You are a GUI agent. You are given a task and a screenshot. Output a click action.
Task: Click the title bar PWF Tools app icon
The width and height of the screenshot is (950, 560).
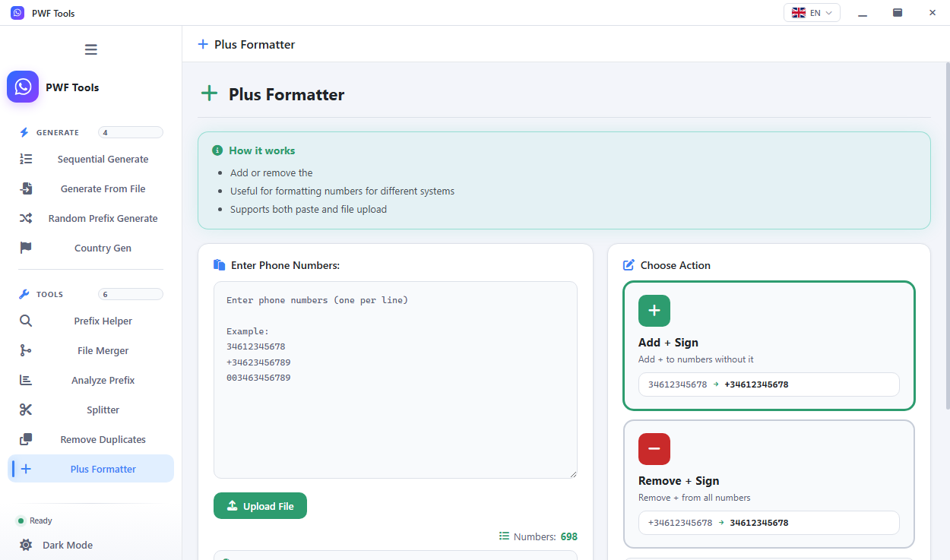click(x=17, y=13)
